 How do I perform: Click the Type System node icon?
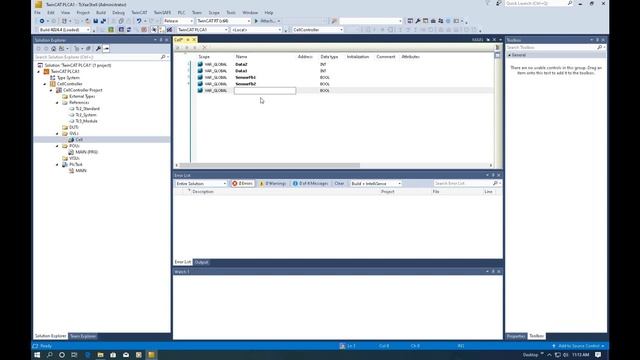(x=53, y=78)
